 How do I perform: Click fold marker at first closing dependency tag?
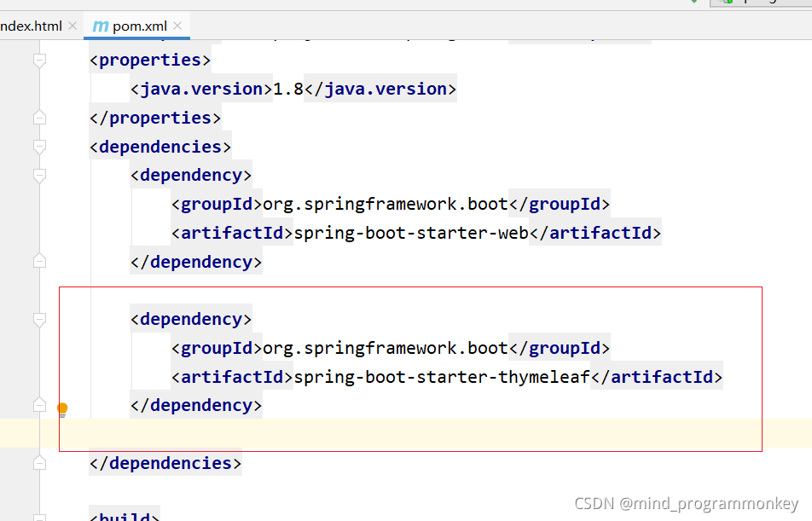pyautogui.click(x=39, y=261)
